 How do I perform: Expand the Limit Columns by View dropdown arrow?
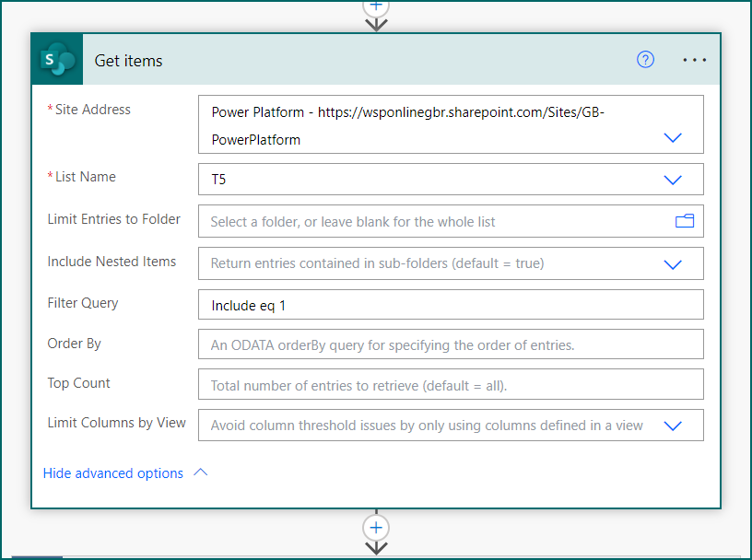[673, 426]
